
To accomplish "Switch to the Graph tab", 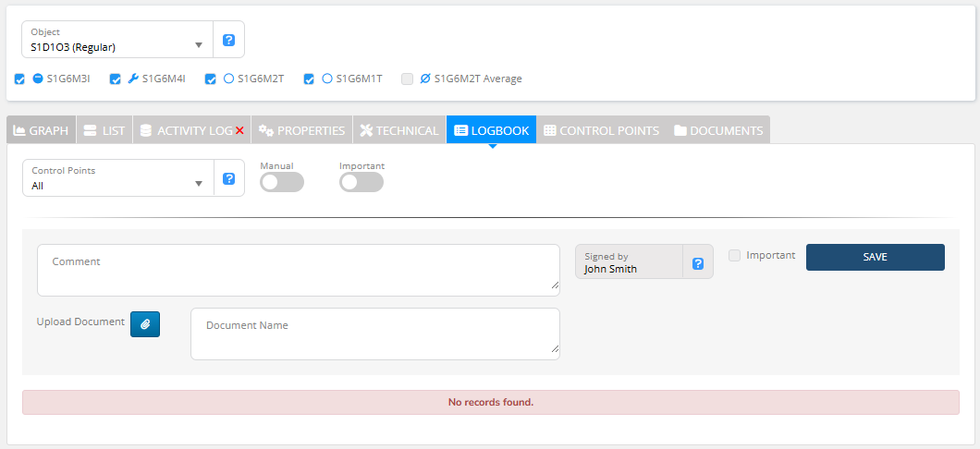I will pos(41,130).
